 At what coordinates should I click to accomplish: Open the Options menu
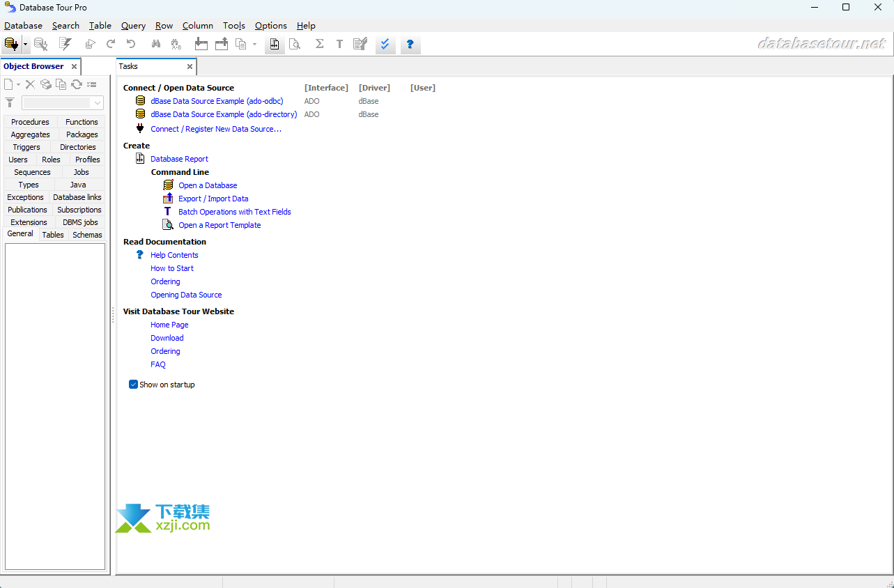271,26
